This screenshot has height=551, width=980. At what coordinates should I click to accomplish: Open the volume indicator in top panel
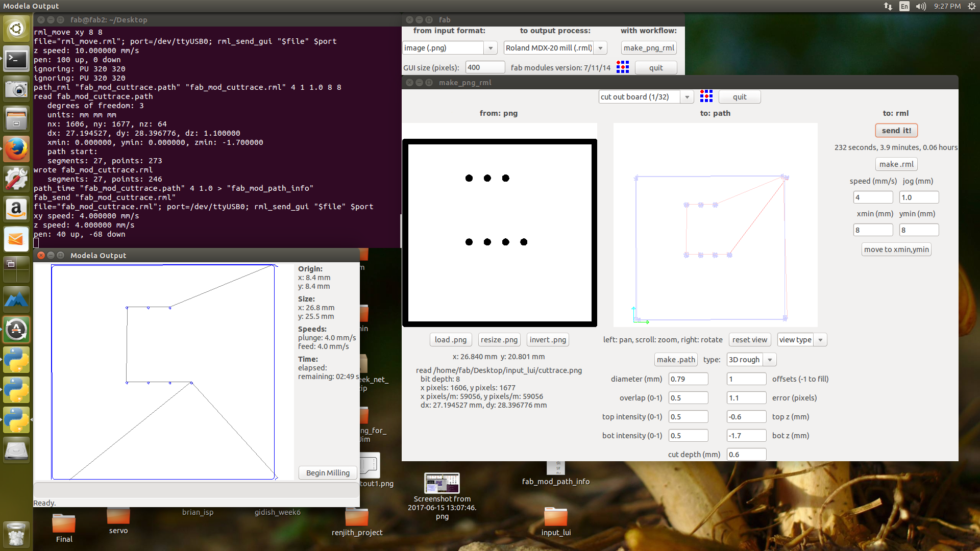921,6
